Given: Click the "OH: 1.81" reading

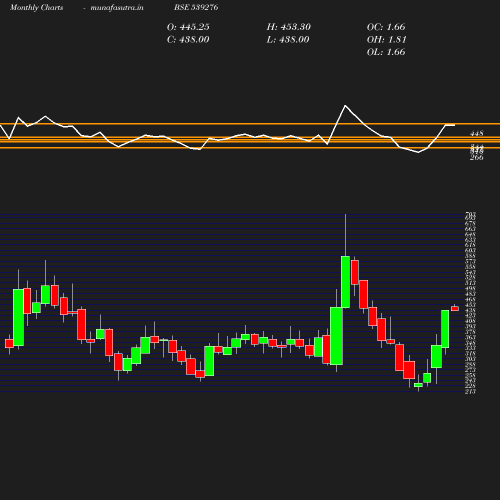Looking at the screenshot, I should [387, 40].
